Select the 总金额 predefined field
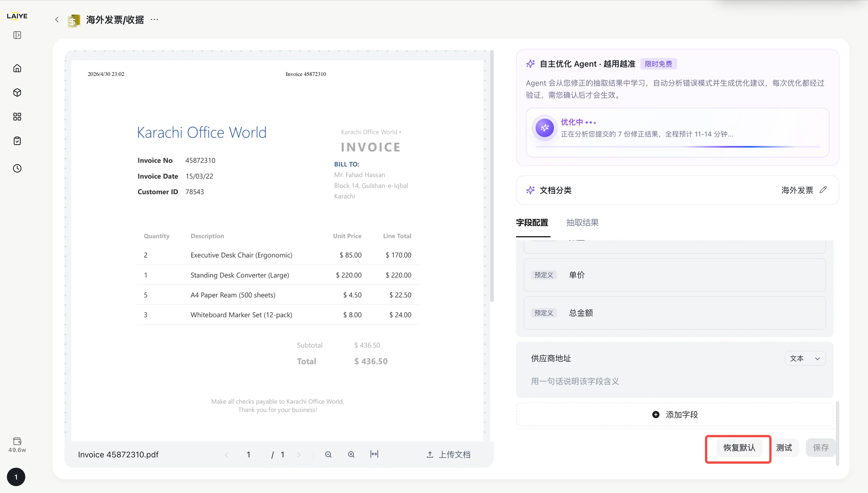This screenshot has width=868, height=493. tap(675, 313)
